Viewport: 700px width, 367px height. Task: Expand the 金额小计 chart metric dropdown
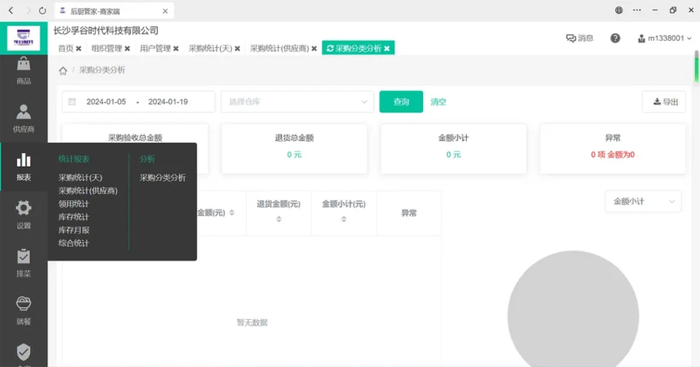tap(643, 201)
